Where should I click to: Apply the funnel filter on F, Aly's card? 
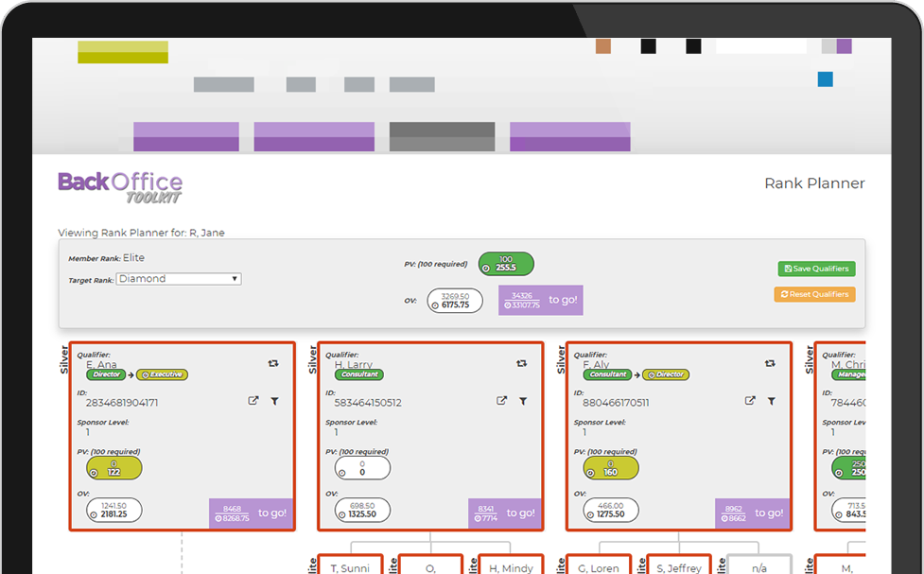(x=772, y=401)
